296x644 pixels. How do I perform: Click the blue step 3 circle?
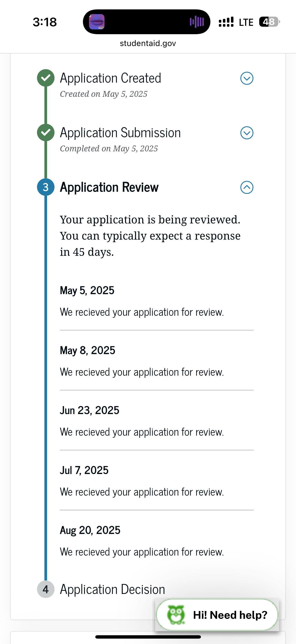[x=46, y=187]
